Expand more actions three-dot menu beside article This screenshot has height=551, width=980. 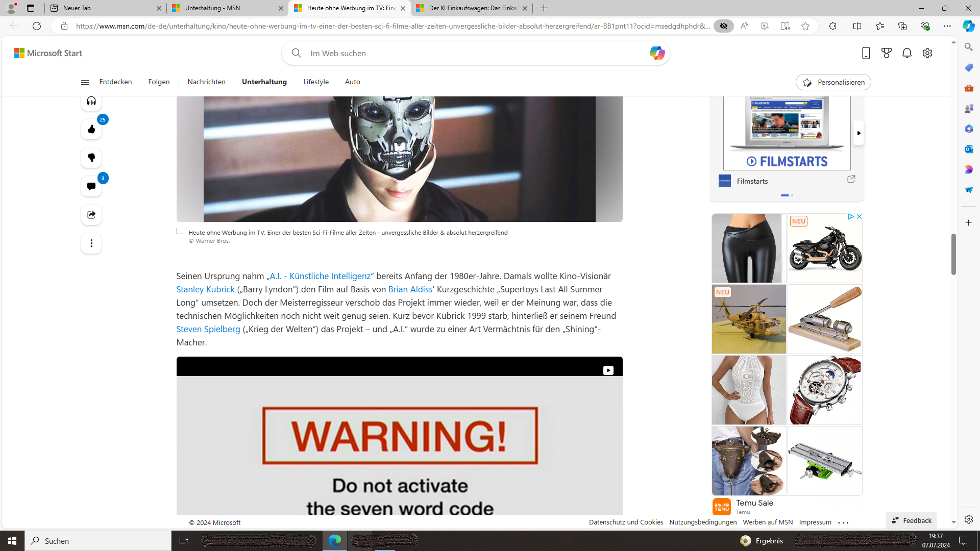pos(91,243)
